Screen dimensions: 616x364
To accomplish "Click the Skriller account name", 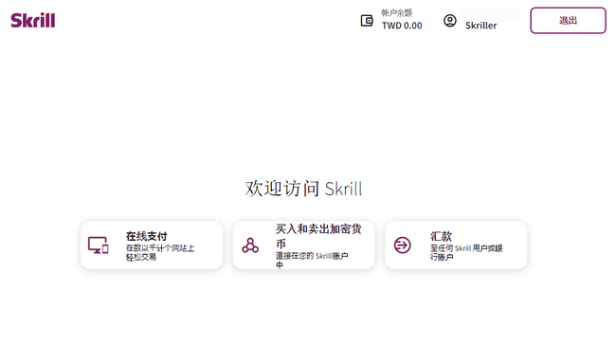I will pos(480,26).
